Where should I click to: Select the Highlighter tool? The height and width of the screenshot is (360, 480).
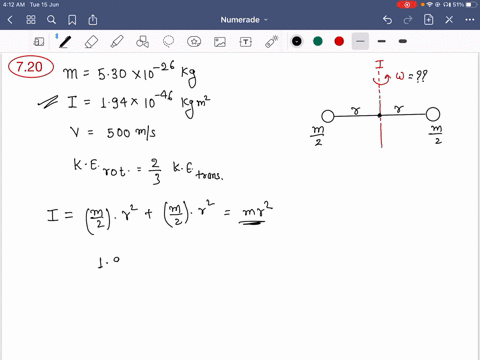(x=117, y=42)
